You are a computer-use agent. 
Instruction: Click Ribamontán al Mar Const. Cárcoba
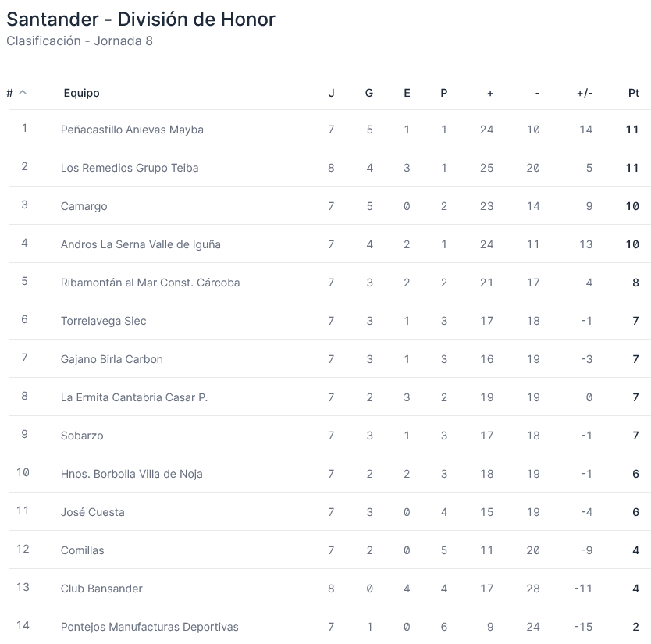point(150,283)
